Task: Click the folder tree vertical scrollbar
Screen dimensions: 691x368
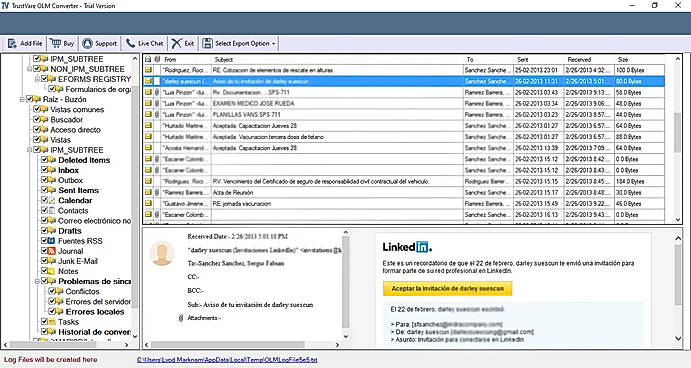Action: (x=135, y=196)
